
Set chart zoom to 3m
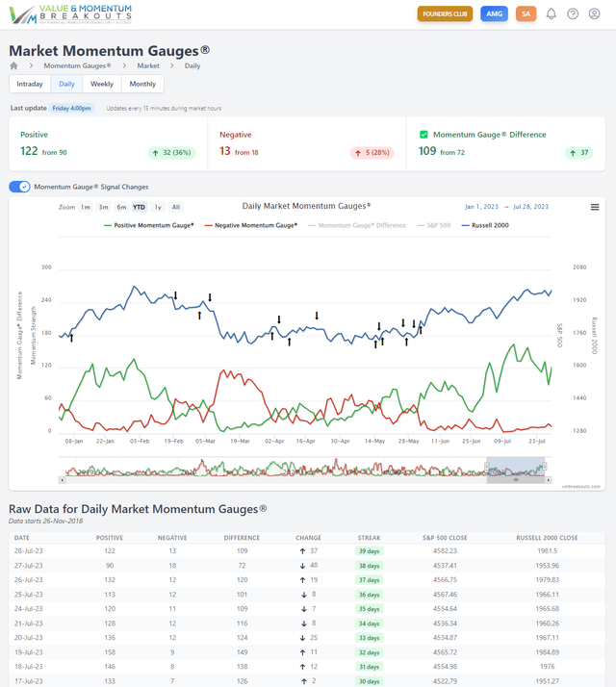tap(104, 207)
